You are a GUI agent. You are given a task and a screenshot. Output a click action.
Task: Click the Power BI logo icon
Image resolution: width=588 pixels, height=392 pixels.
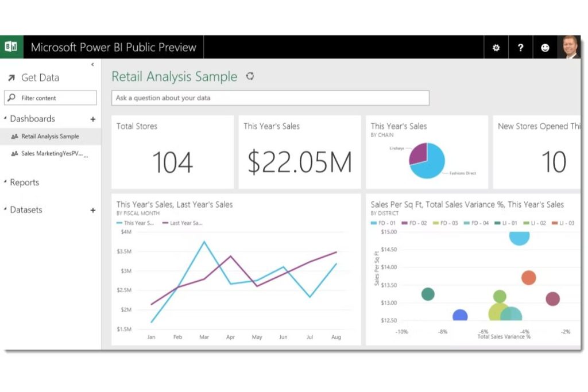11,47
